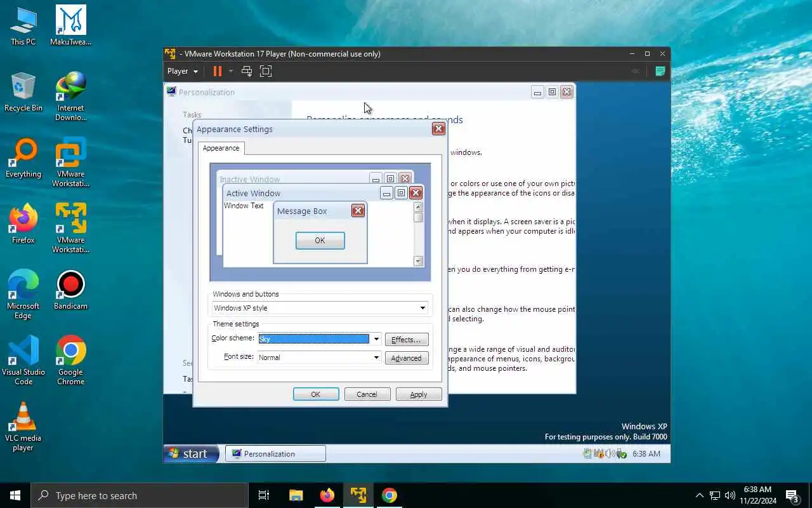Open the blue-orange VMware Workstation desktop shortcut
The image size is (812, 508).
click(x=71, y=163)
